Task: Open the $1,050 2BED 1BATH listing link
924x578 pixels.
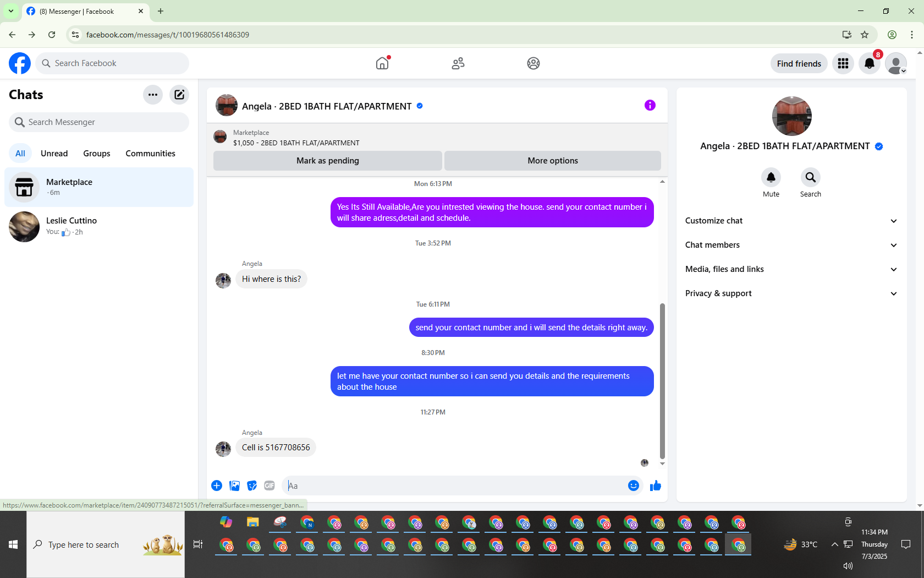Action: 296,143
